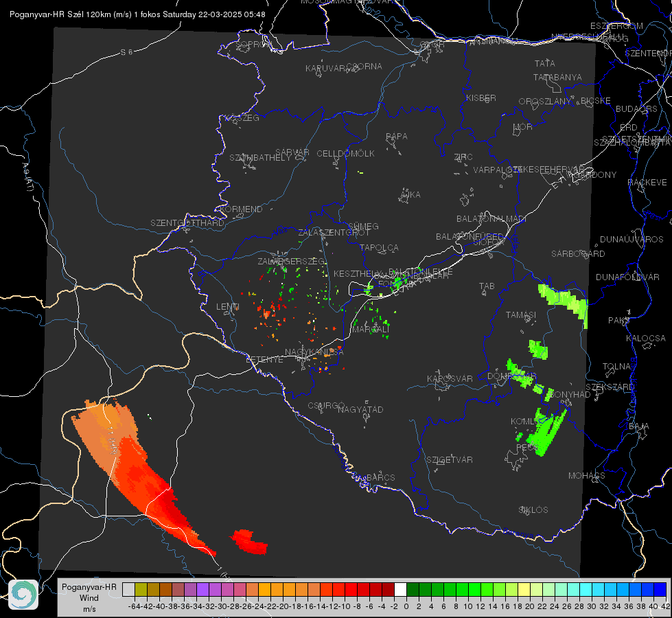Click the TATABANYA city label
The width and height of the screenshot is (672, 618).
click(x=557, y=77)
